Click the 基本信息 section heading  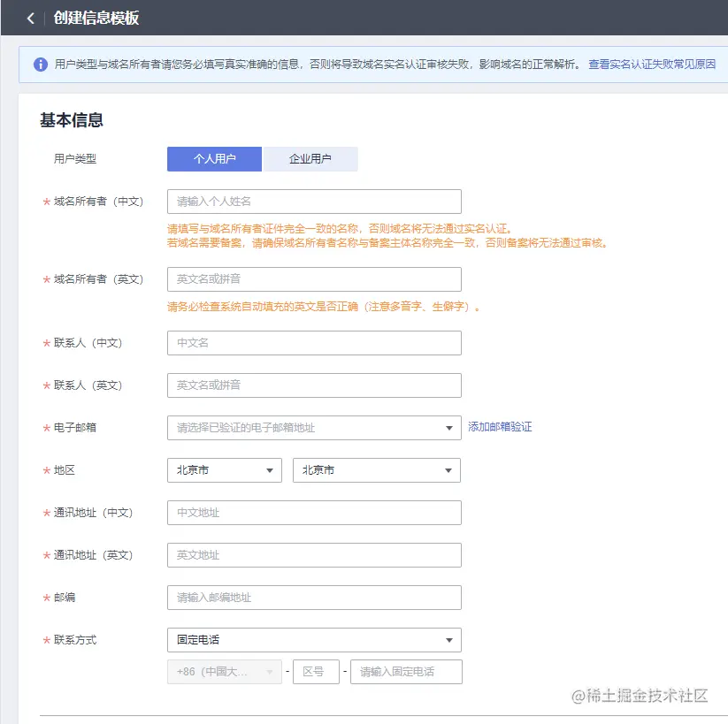pos(72,120)
